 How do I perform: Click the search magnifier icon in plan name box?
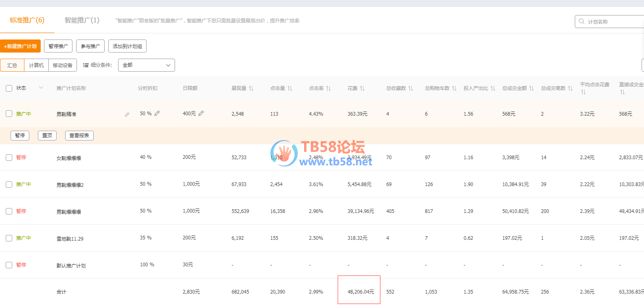click(582, 22)
